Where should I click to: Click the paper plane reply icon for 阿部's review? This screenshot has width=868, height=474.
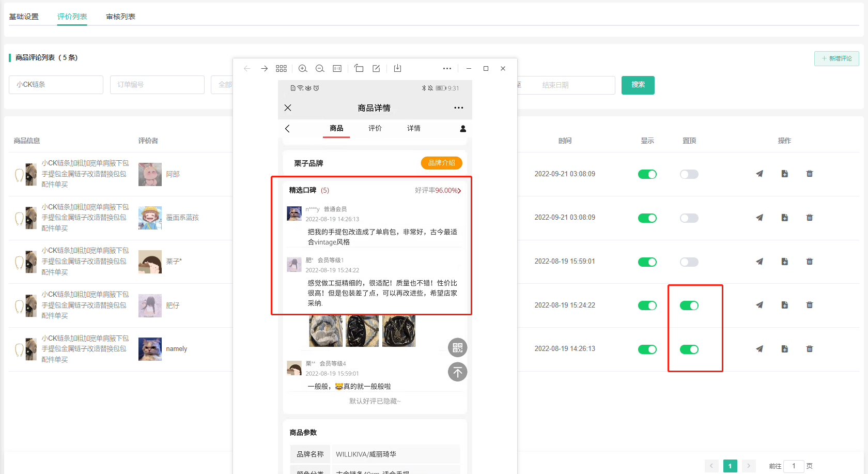point(760,174)
